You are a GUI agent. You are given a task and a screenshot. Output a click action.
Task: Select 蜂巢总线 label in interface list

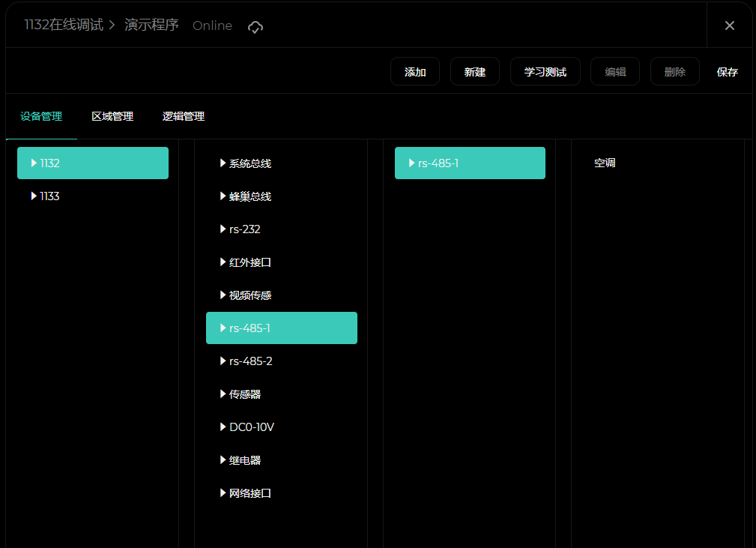tap(250, 196)
